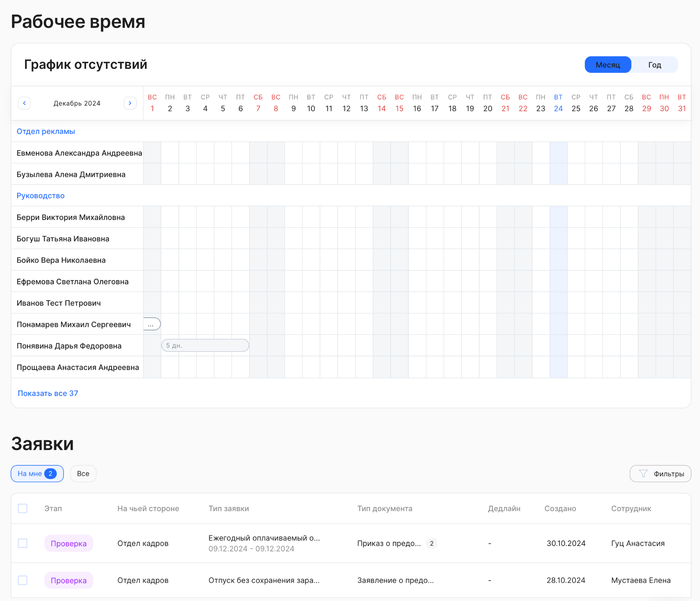The height and width of the screenshot is (601, 700).
Task: Tick checkbox for Гуц Анастасия request
Action: point(23,543)
